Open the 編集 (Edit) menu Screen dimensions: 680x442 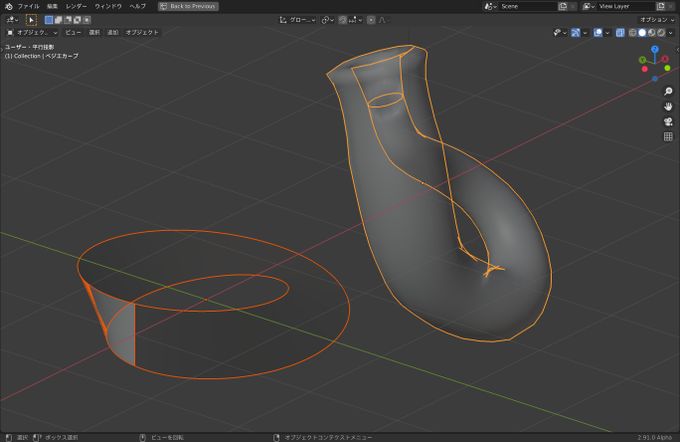coord(52,7)
